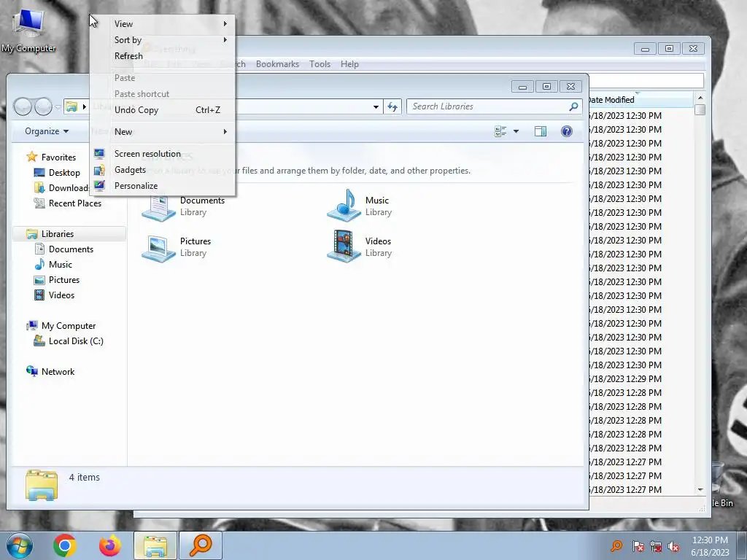Viewport: 747px width, 560px height.
Task: Show the preview pane icon
Action: click(541, 131)
